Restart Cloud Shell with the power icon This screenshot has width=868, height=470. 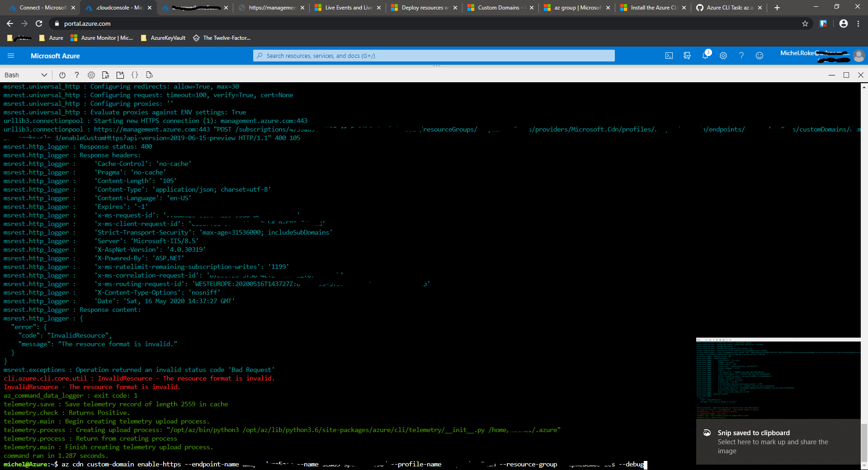(62, 75)
